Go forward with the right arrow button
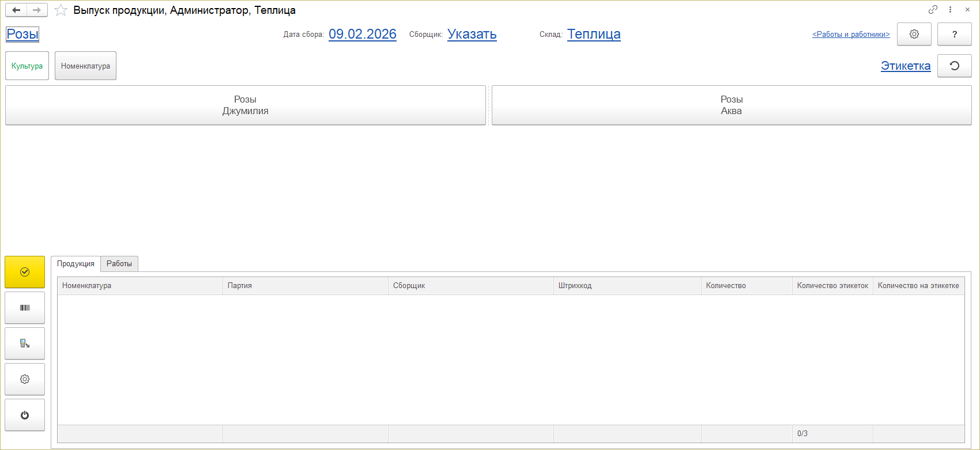Viewport: 980px width, 450px height. [x=37, y=10]
